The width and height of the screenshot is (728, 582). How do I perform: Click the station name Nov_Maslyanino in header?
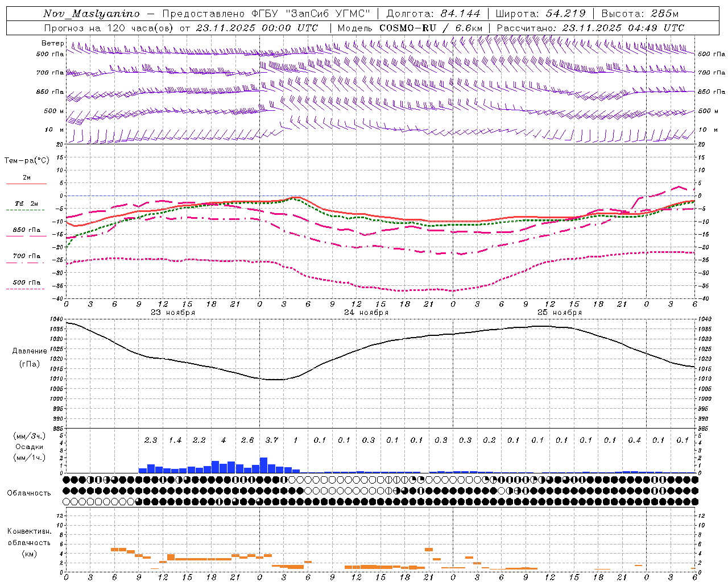(92, 14)
